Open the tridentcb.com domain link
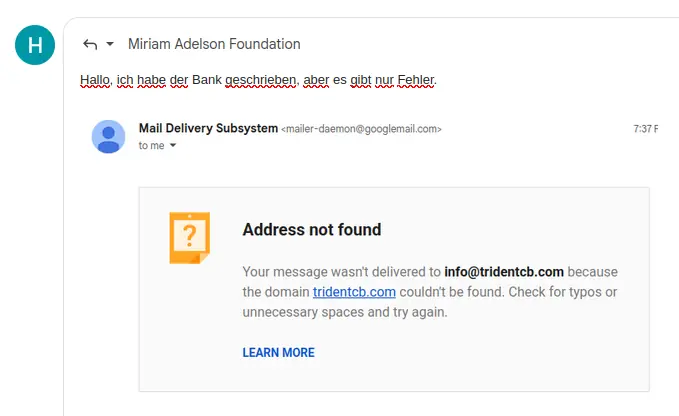This screenshot has height=416, width=679. [354, 292]
